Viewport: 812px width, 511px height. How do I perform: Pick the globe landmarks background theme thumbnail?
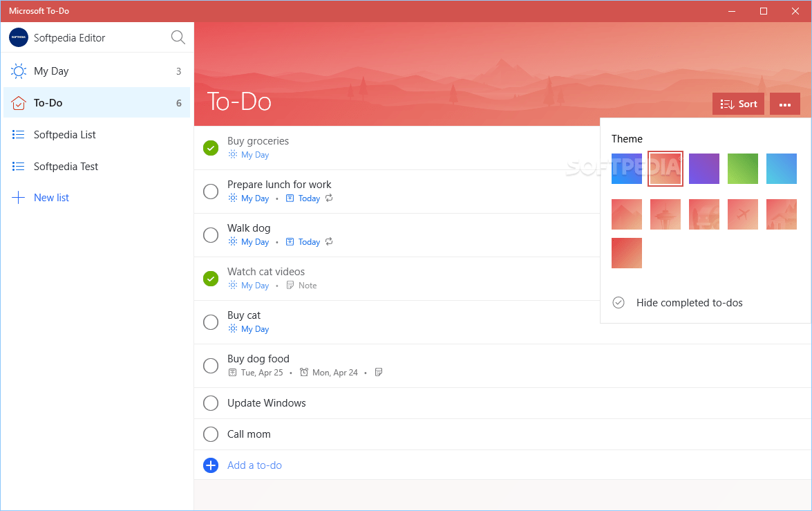click(x=704, y=214)
